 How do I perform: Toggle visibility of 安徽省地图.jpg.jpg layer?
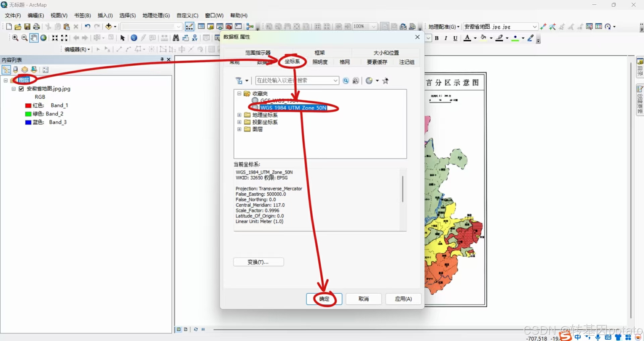click(x=21, y=89)
